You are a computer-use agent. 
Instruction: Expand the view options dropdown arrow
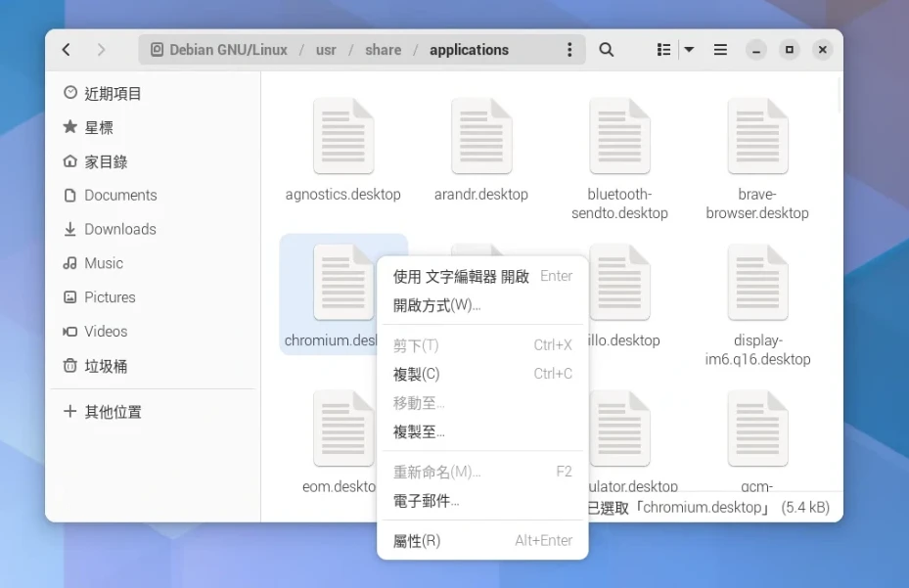[689, 50]
